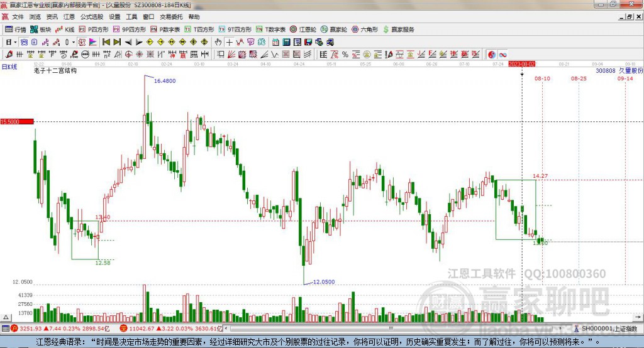Click the black right arrow icon

[x=139, y=42]
